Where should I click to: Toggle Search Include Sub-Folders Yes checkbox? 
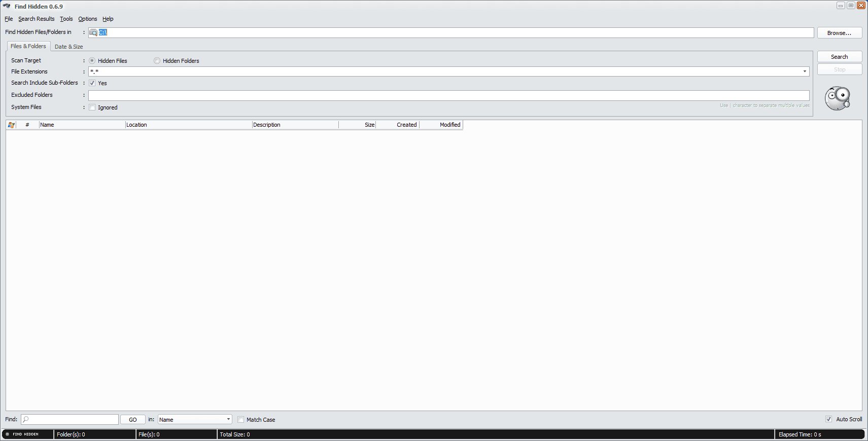point(92,83)
